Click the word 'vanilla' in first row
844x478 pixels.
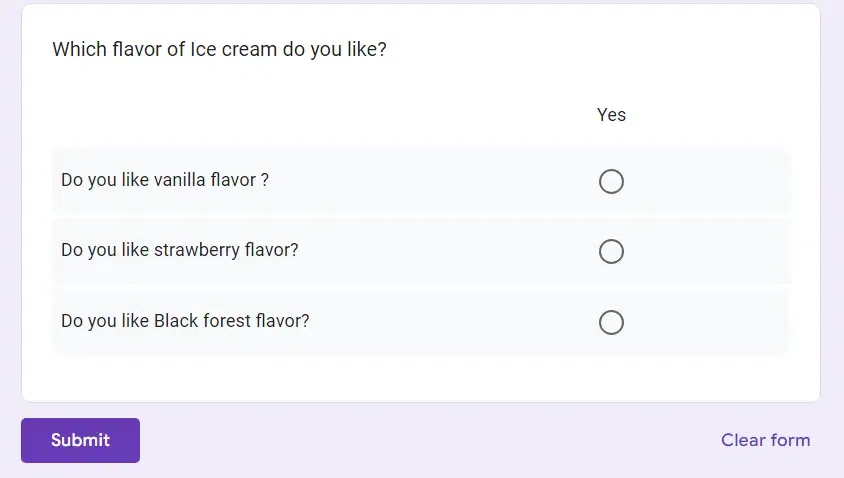coord(180,180)
